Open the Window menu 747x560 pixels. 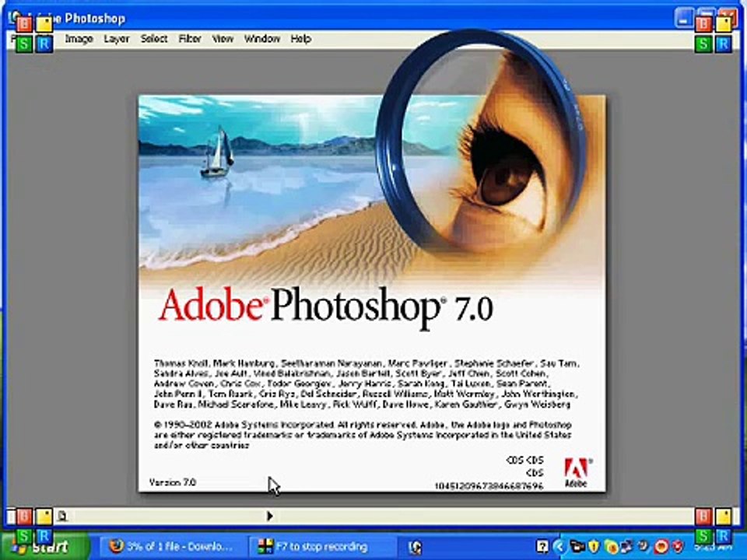tap(262, 39)
